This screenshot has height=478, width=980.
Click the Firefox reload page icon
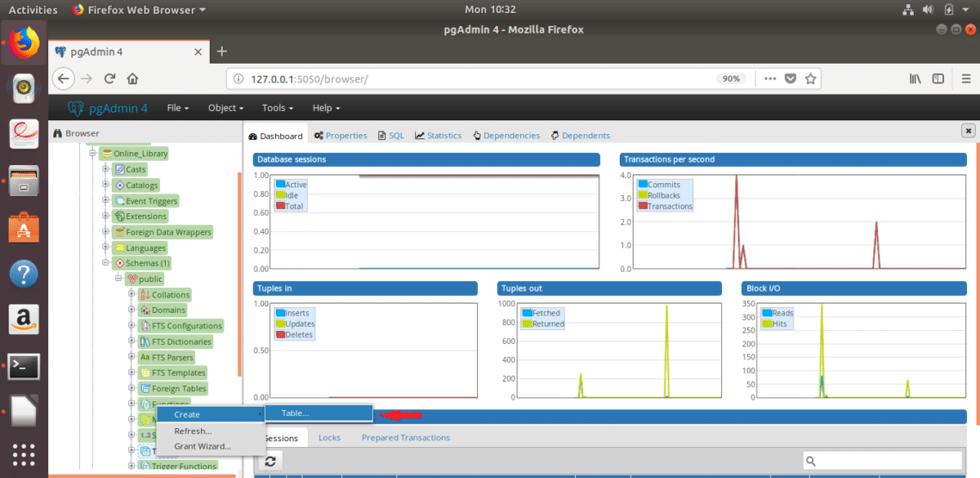point(110,78)
